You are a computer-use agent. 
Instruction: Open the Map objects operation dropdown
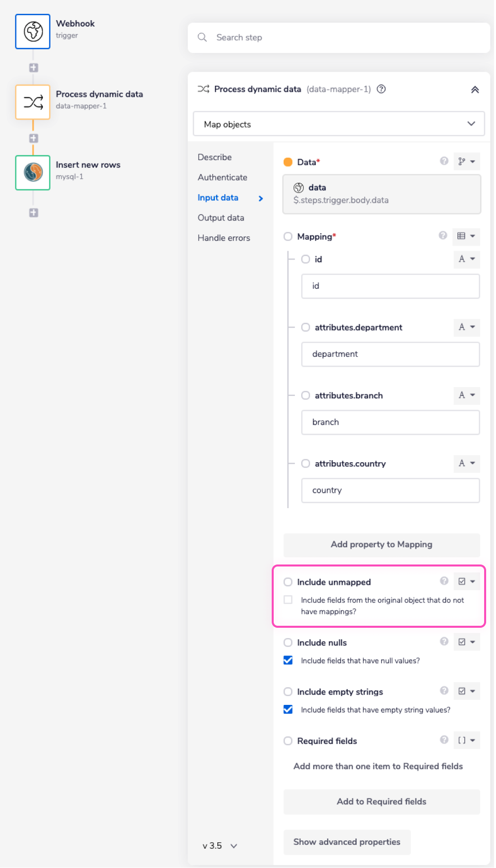[x=338, y=124]
